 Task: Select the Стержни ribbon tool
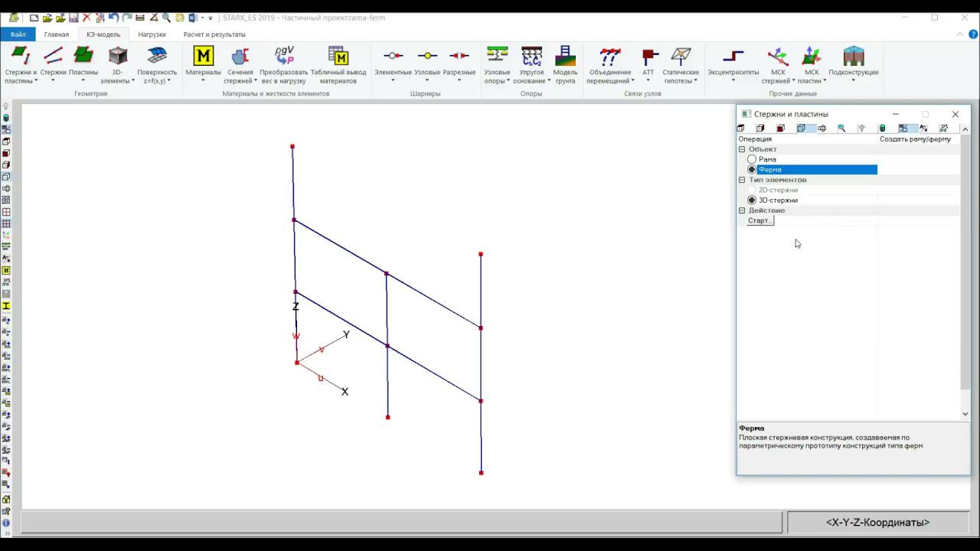click(x=53, y=65)
